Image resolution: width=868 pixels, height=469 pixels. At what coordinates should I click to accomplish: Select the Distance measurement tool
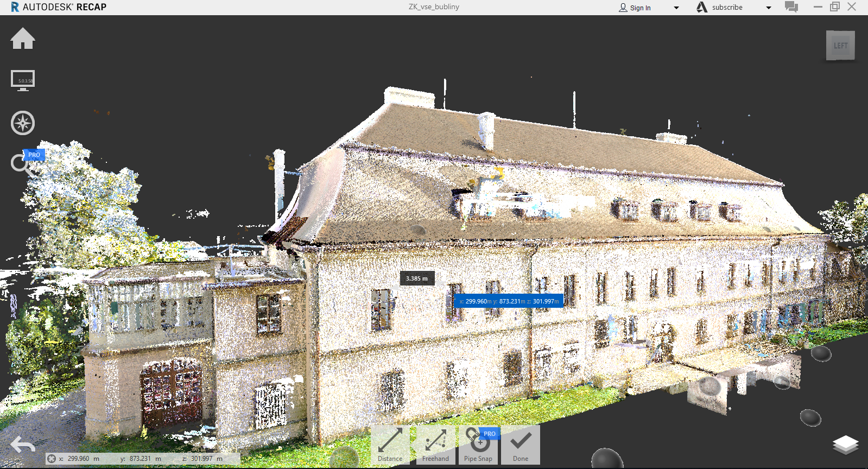(390, 445)
